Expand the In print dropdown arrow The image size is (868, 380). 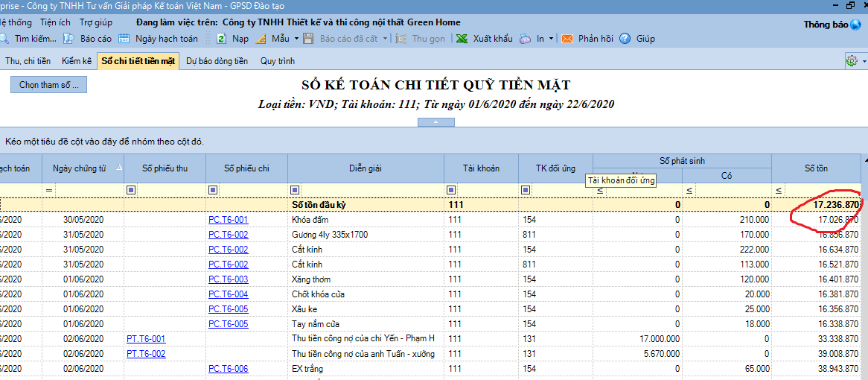coord(551,39)
